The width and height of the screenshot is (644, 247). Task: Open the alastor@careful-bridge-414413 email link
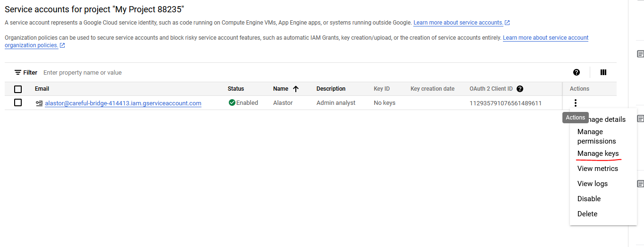tap(123, 103)
